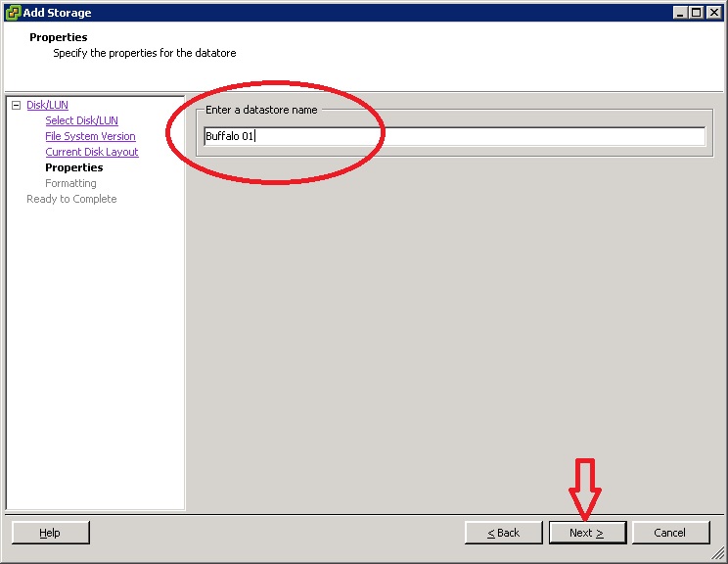Open the Disk/LUN wizard step
Viewport: 728px width, 564px height.
pyautogui.click(x=47, y=105)
